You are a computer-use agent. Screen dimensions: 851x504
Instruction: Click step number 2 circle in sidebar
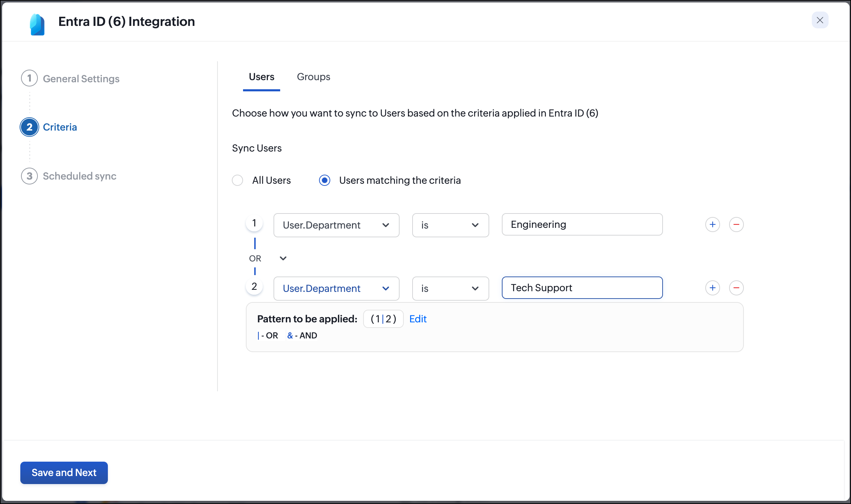pyautogui.click(x=29, y=127)
